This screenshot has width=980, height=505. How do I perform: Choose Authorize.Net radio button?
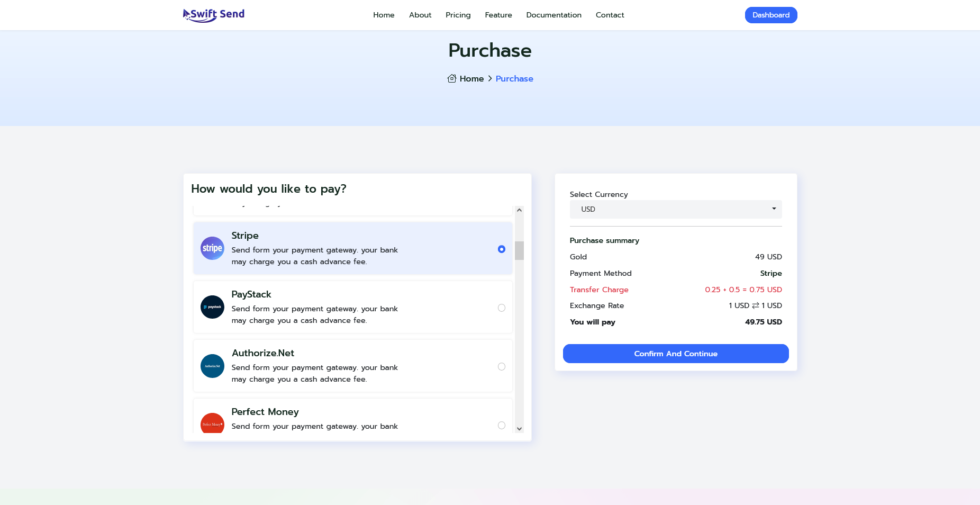[x=502, y=367]
